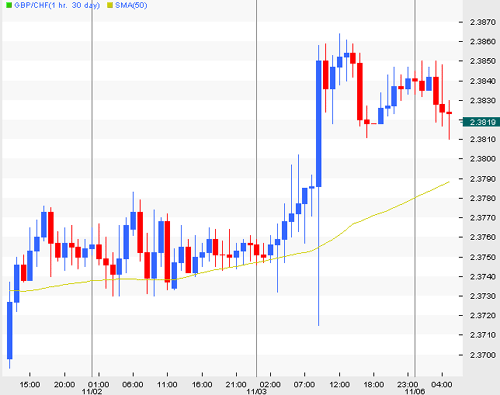Select the SMA(50) legend label
The width and height of the screenshot is (500, 395).
[131, 5]
